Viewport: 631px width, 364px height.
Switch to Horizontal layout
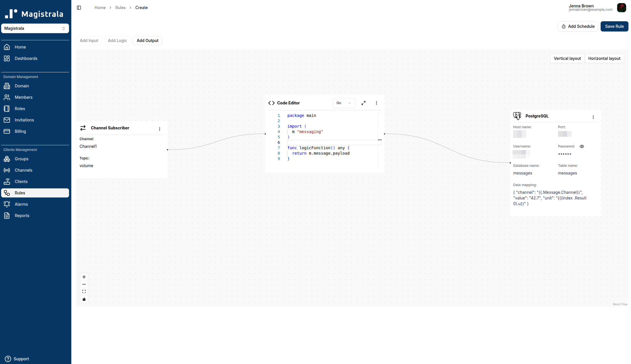tap(604, 58)
